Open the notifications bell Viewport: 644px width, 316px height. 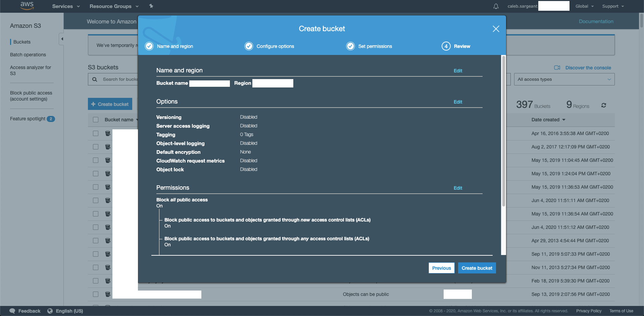pos(496,6)
